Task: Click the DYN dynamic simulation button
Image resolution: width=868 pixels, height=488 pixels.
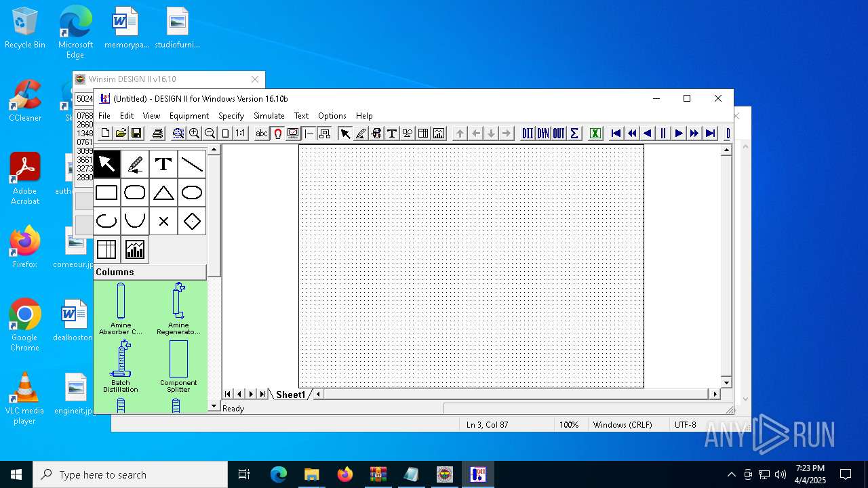Action: [x=543, y=134]
